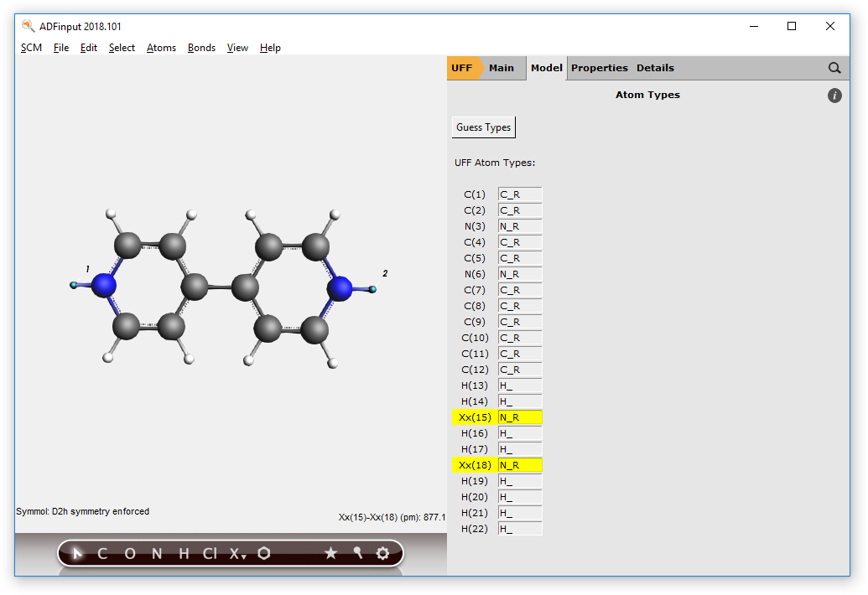Click the Xx(15)-Xx(18) distance readout
The width and height of the screenshot is (868, 595).
[x=392, y=518]
